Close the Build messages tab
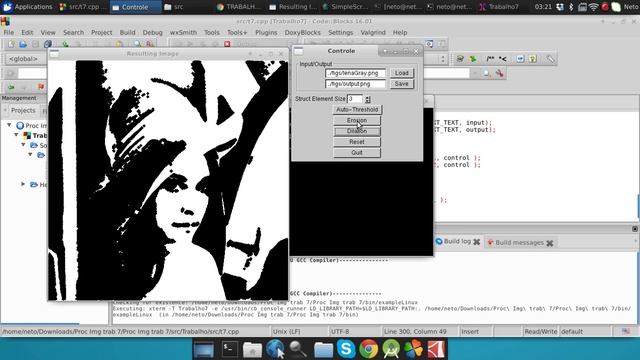Image resolution: width=640 pixels, height=360 pixels. point(550,243)
